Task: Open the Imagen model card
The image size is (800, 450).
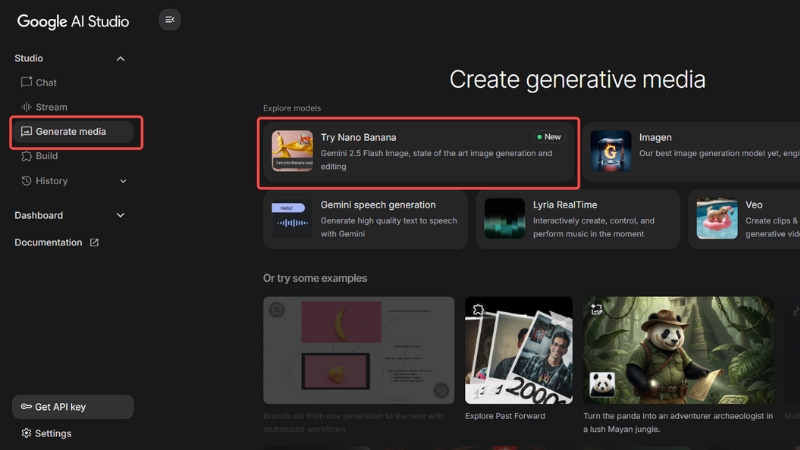Action: [x=690, y=152]
